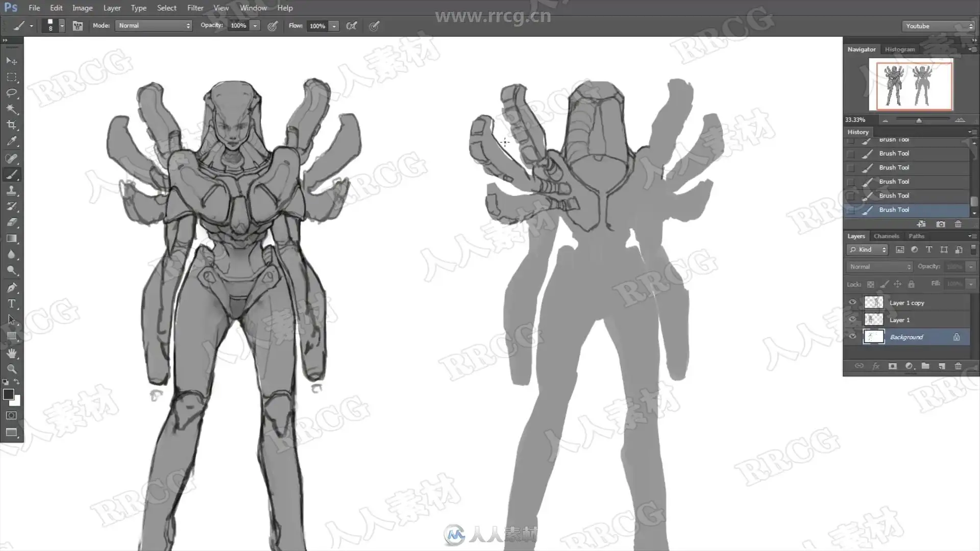Select the Crop tool
This screenshot has width=980, height=551.
point(12,125)
